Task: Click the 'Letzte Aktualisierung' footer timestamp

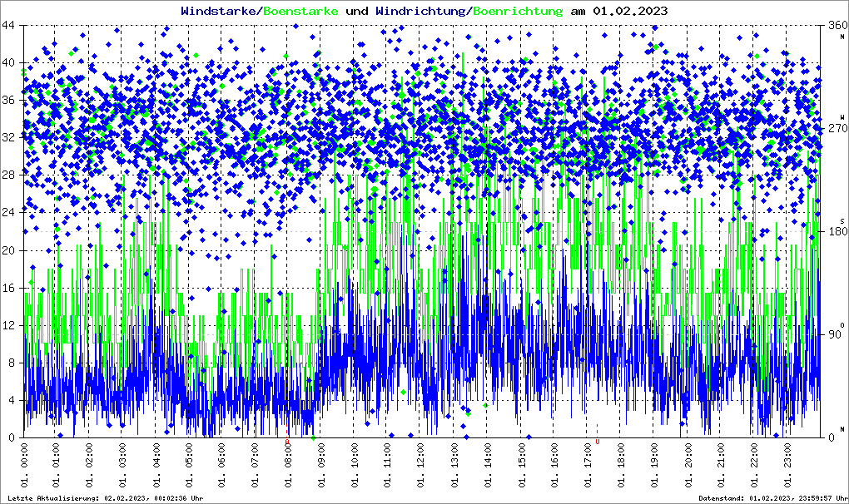Action: [106, 498]
